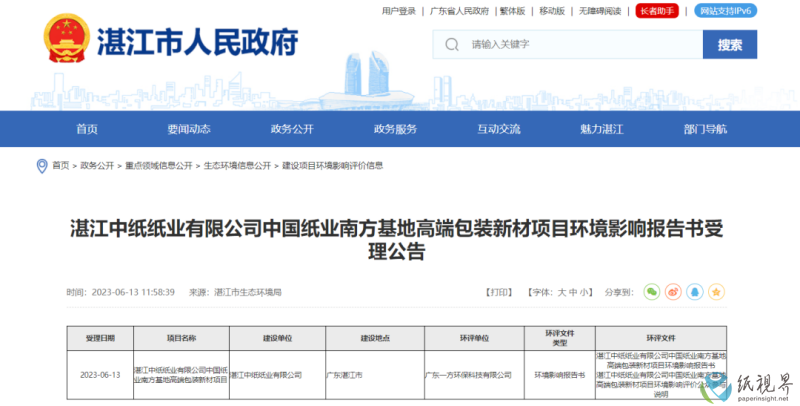Viewport: 800px width, 406px height.
Task: Open the 环境影响报告书 file link
Action: pyautogui.click(x=661, y=361)
